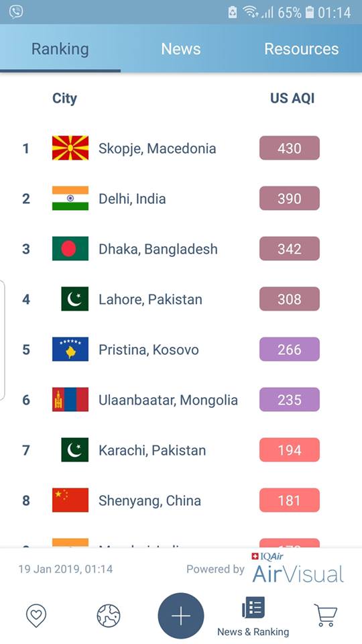Select Shenyang, China list row
Viewport: 362px width, 644px height.
(181, 500)
